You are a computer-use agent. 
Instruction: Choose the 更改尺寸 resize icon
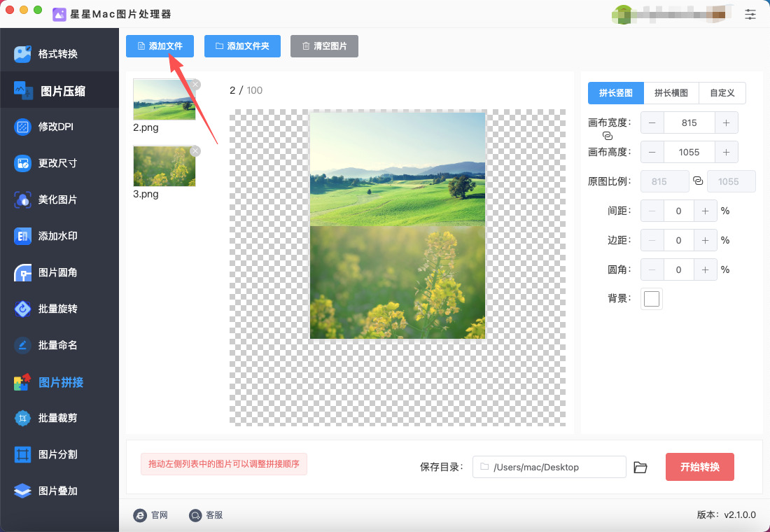pyautogui.click(x=22, y=163)
